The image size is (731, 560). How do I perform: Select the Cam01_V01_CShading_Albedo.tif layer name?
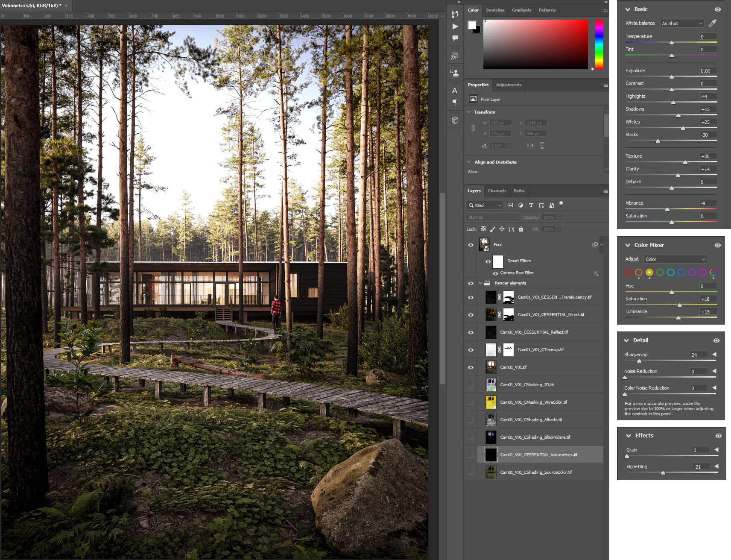click(531, 420)
